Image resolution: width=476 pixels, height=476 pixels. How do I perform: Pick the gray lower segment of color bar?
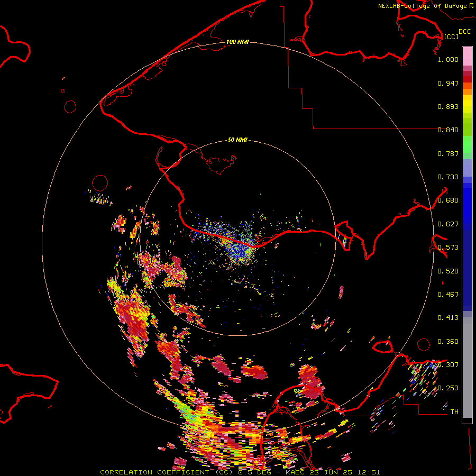coord(467,370)
